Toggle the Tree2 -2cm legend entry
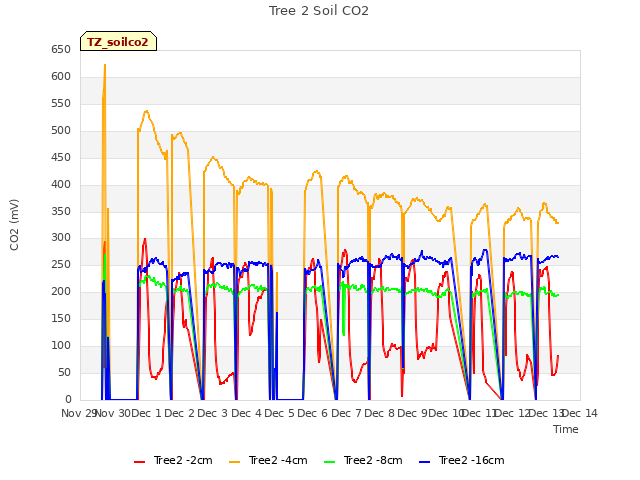 tap(173, 460)
